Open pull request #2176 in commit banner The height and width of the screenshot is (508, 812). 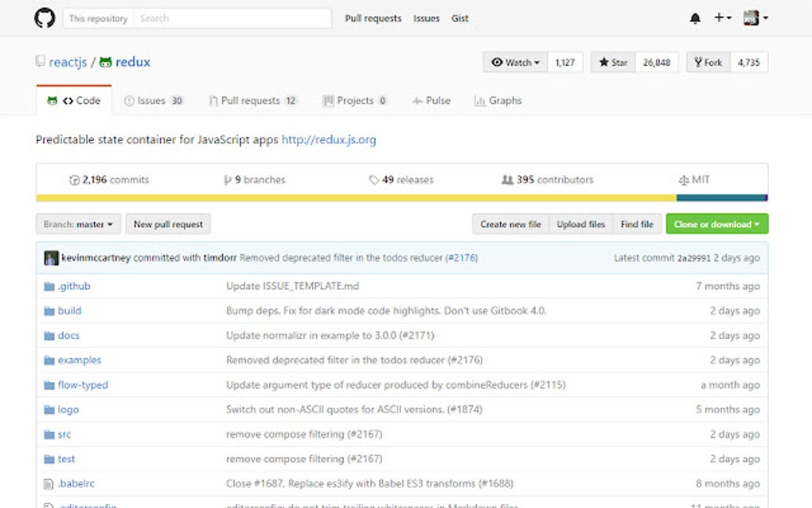point(462,258)
